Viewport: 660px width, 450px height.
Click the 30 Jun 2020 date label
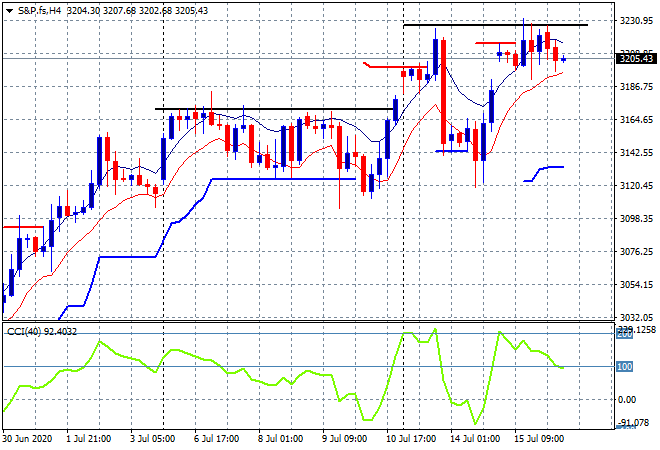pos(27,439)
